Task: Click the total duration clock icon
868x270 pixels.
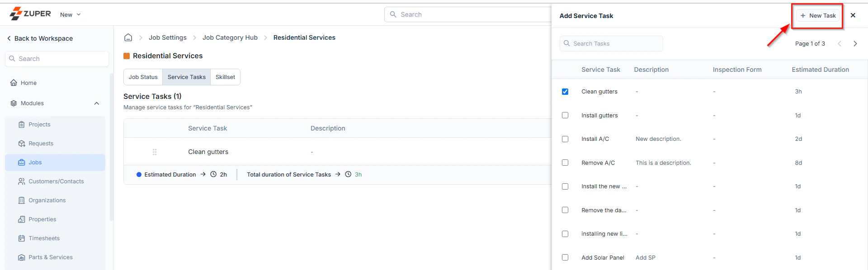Action: 348,174
